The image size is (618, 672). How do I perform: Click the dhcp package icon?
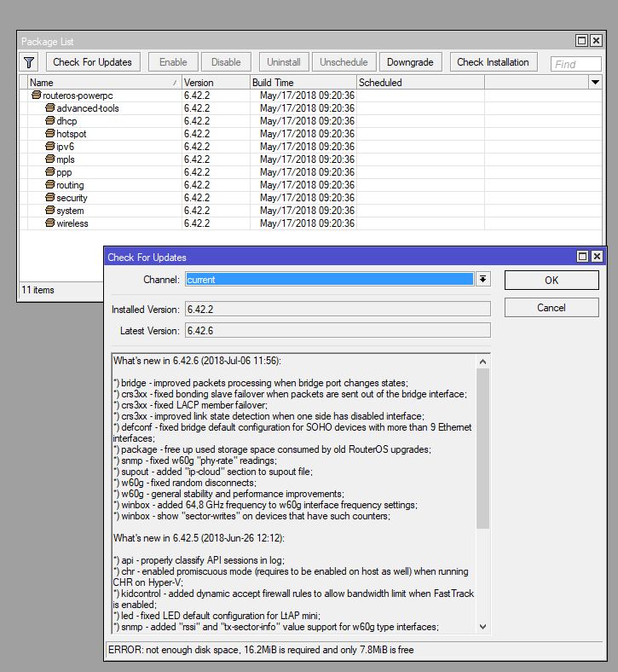(50, 120)
